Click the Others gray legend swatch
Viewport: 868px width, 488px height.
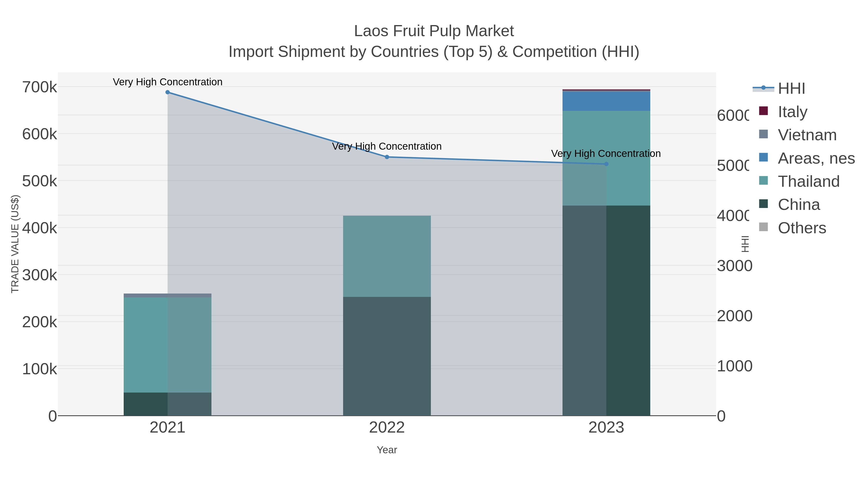(x=764, y=227)
